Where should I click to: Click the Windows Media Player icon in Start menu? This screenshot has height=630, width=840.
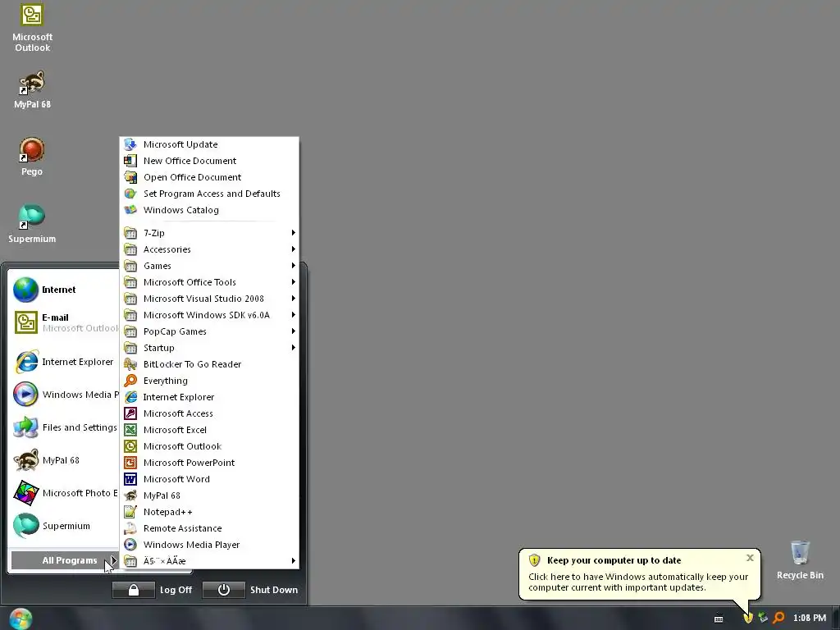(25, 395)
